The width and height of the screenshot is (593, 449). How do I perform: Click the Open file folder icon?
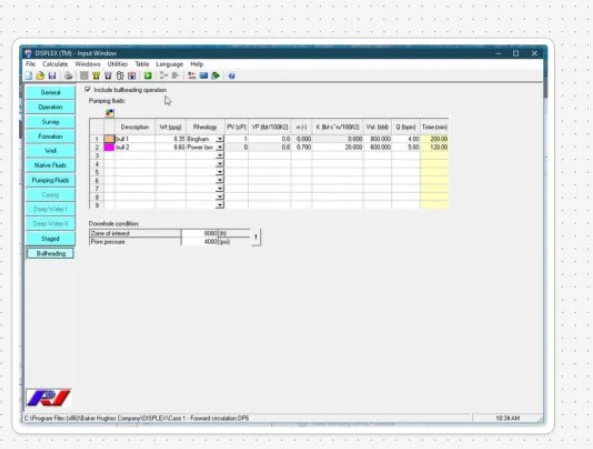click(x=40, y=76)
